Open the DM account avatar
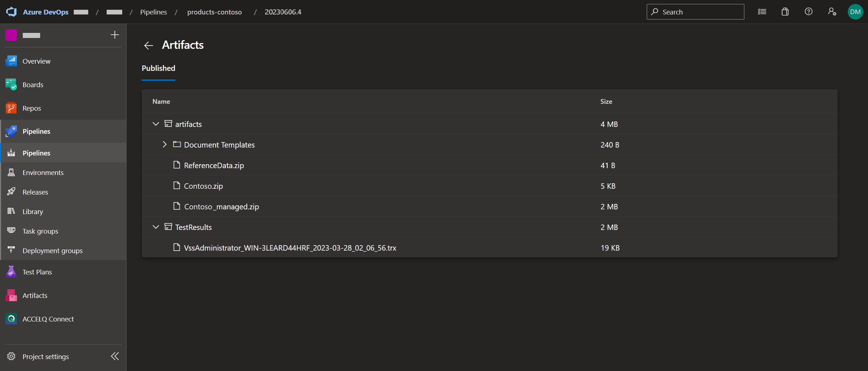868x371 pixels. coord(855,12)
